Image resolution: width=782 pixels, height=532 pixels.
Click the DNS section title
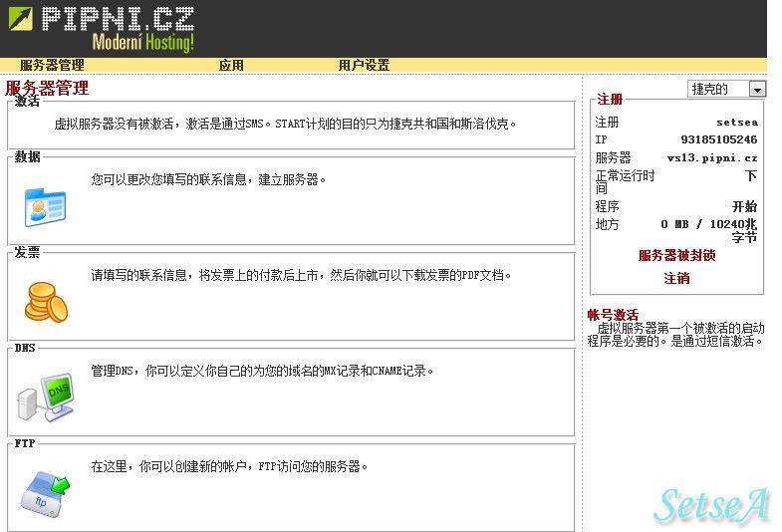(x=25, y=348)
